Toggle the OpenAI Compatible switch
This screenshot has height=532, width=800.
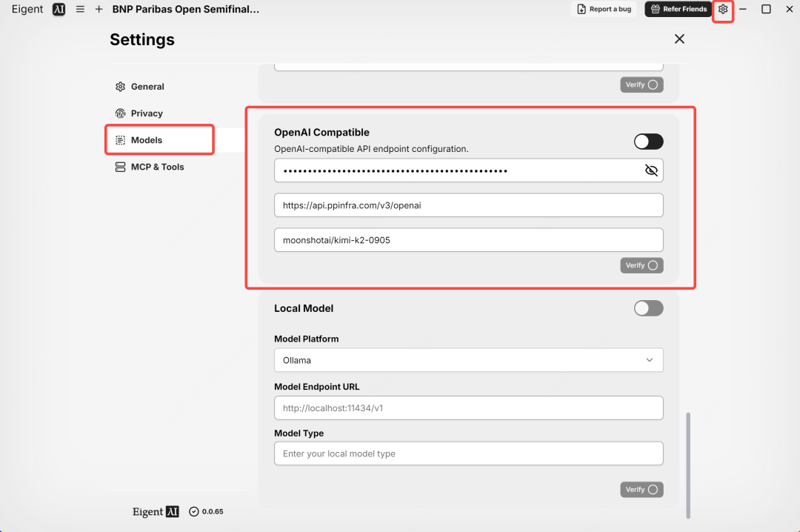pyautogui.click(x=648, y=142)
